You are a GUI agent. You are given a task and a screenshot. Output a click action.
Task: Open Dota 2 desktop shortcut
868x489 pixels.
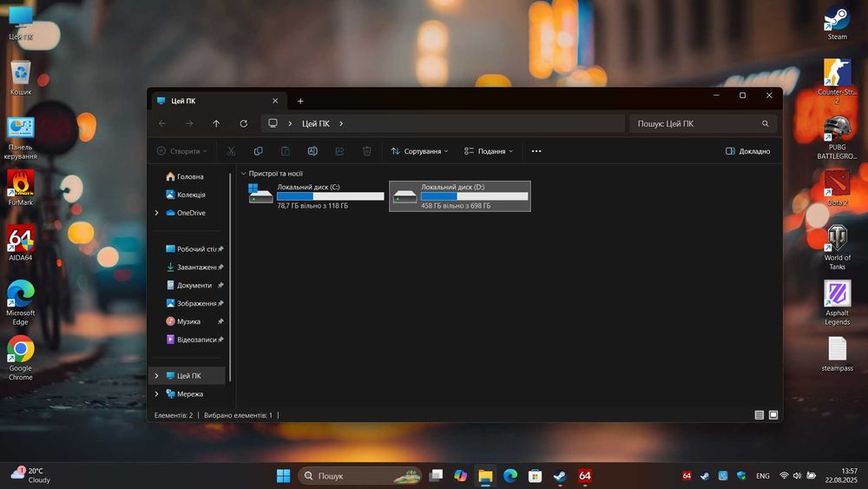pyautogui.click(x=837, y=188)
